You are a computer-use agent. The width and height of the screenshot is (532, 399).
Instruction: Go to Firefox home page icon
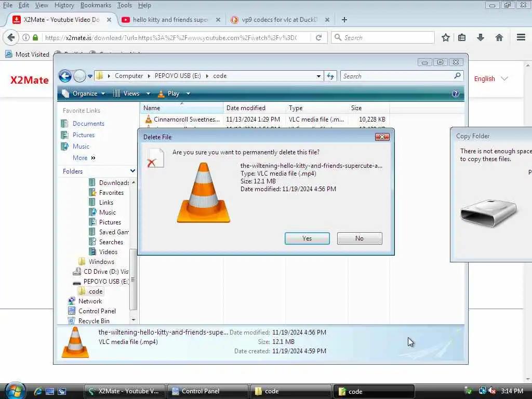point(499,37)
